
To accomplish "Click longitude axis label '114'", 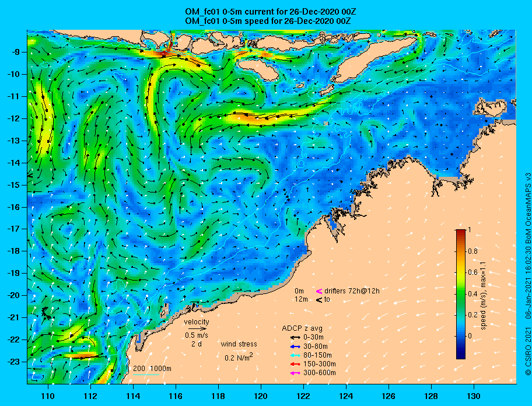I will tap(133, 397).
